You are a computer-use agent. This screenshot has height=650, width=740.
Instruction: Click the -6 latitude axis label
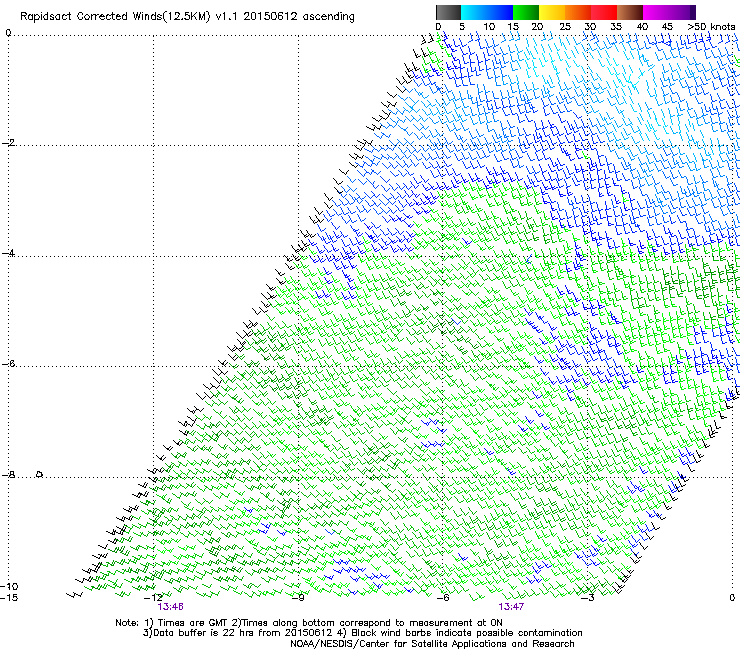tap(8, 364)
